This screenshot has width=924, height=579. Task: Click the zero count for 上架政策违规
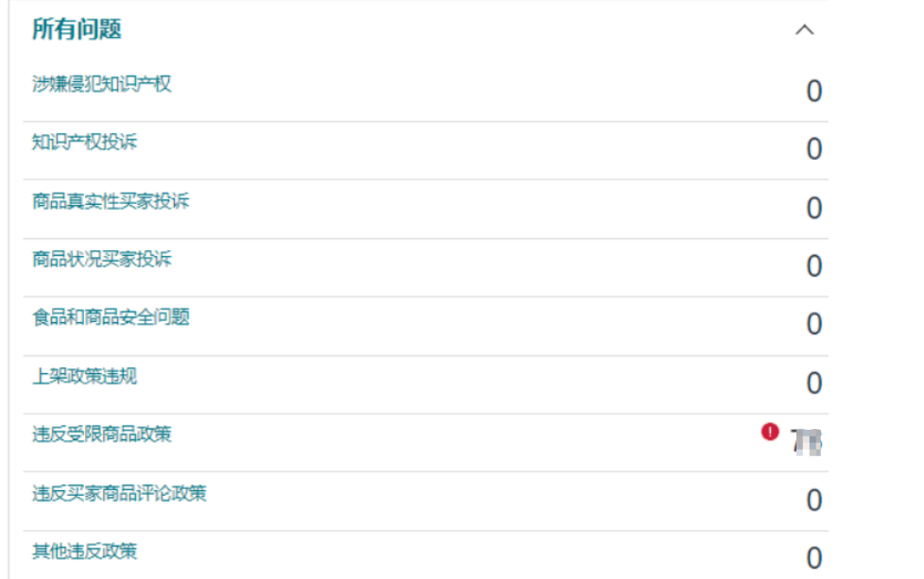(x=814, y=383)
